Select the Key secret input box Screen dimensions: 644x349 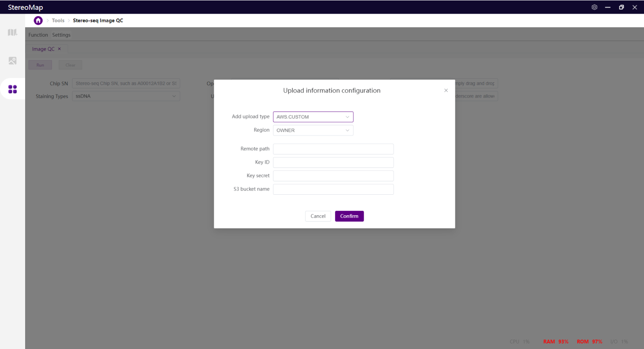(333, 176)
